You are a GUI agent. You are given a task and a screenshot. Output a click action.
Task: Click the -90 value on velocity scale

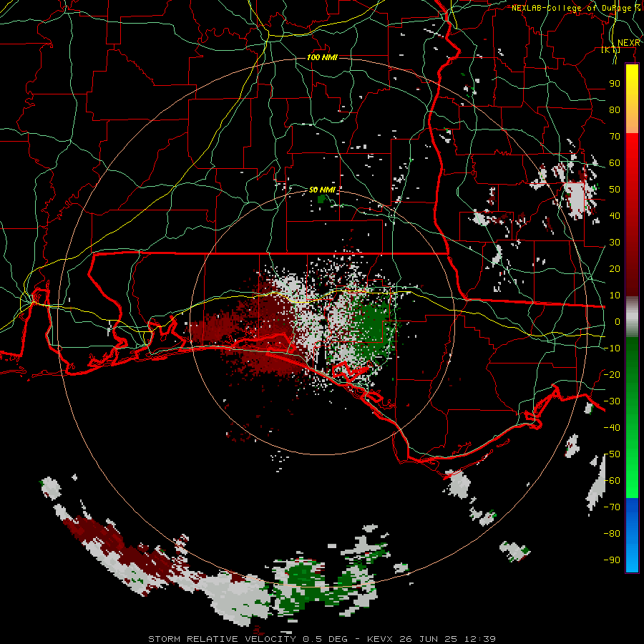612,560
